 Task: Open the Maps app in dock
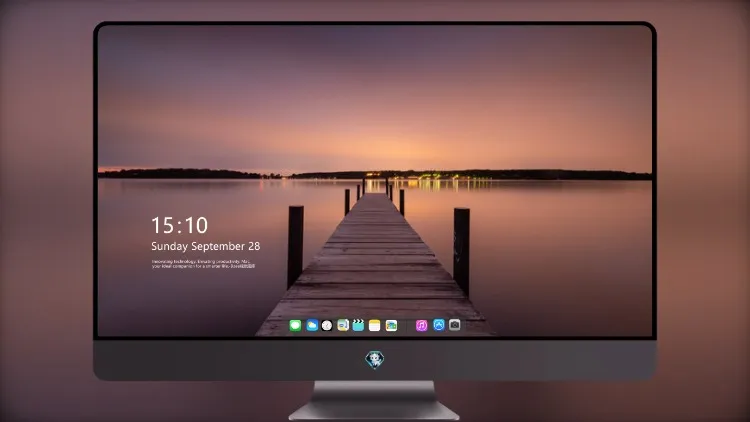pyautogui.click(x=343, y=326)
